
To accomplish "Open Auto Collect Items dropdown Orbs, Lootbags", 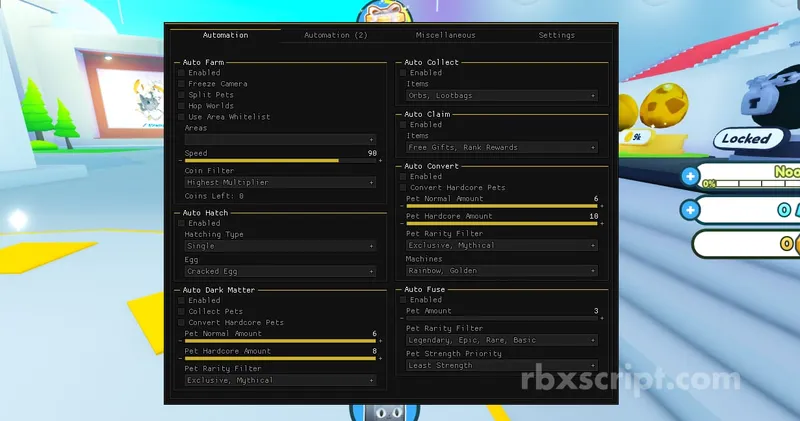I will pos(502,95).
